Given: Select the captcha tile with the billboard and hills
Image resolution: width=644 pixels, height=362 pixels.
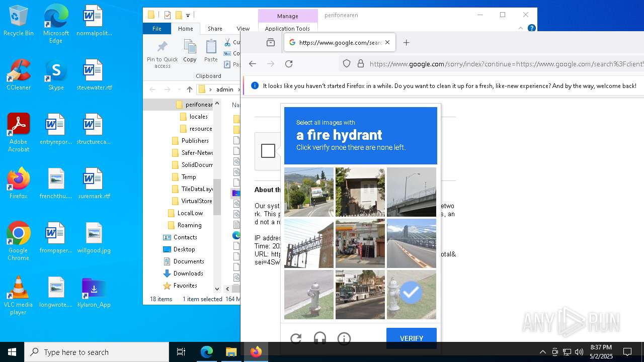Looking at the screenshot, I should pos(309,192).
